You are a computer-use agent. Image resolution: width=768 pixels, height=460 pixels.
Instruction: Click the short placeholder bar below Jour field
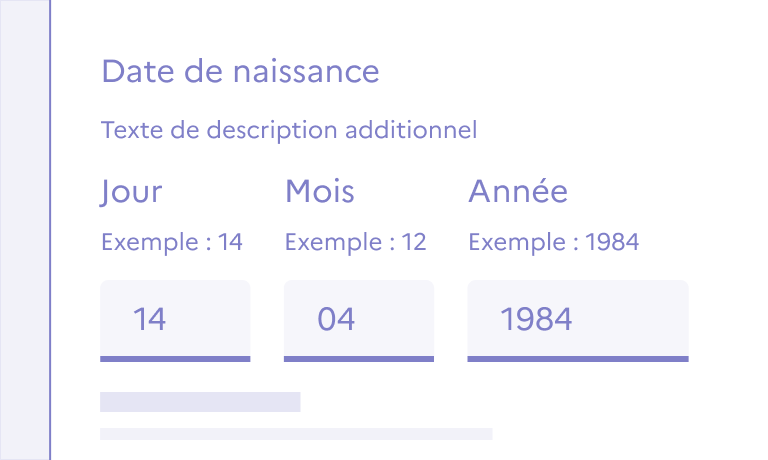[200, 402]
